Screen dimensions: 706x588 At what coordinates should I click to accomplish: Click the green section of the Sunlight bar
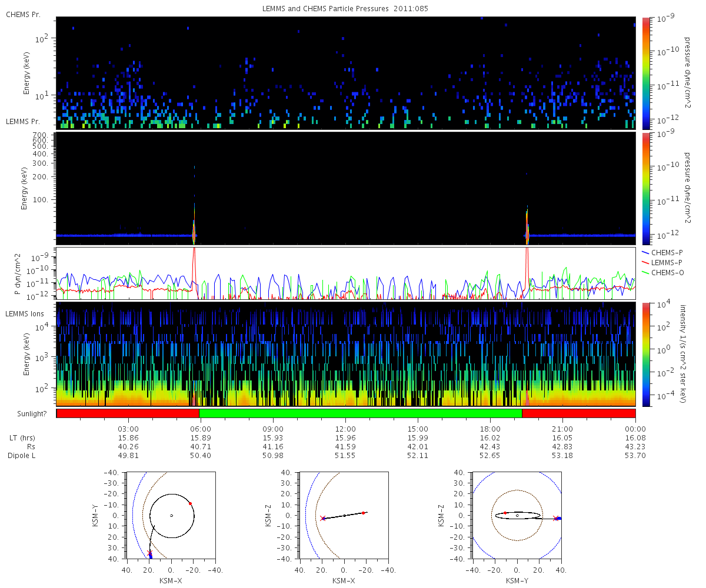361,413
